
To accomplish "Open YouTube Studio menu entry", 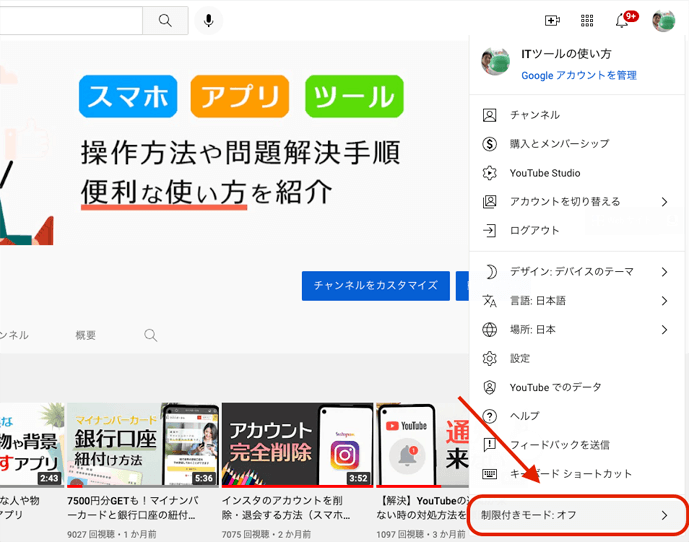I will coord(578,173).
